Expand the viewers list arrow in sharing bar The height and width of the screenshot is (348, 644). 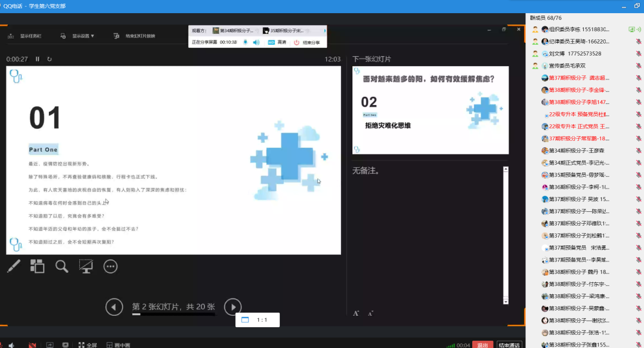324,30
